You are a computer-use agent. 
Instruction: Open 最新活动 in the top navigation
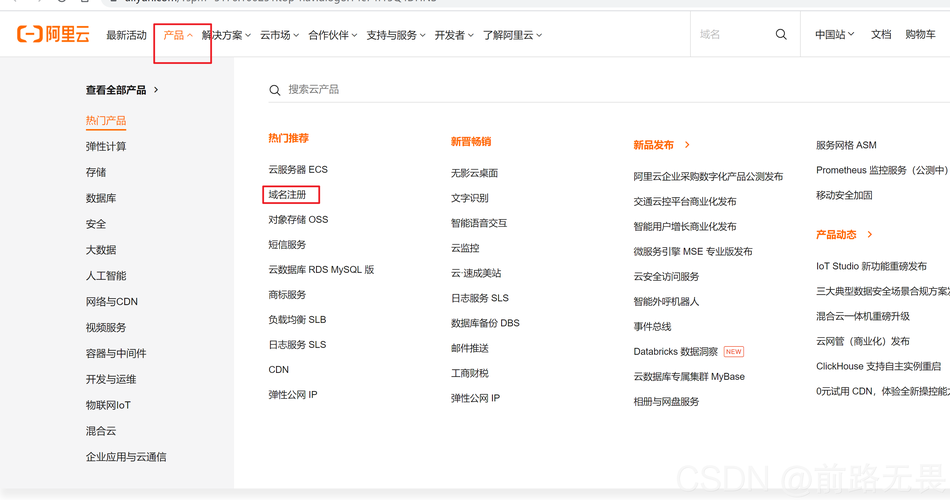pyautogui.click(x=127, y=35)
